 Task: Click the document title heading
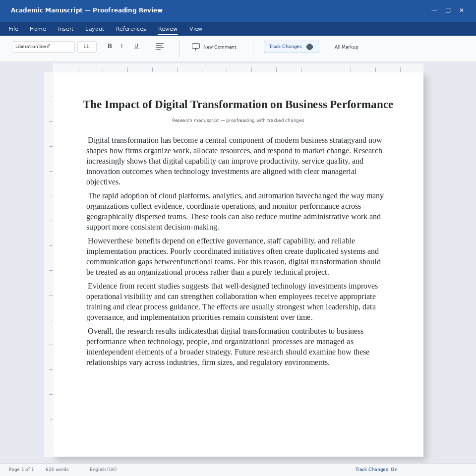pyautogui.click(x=238, y=105)
